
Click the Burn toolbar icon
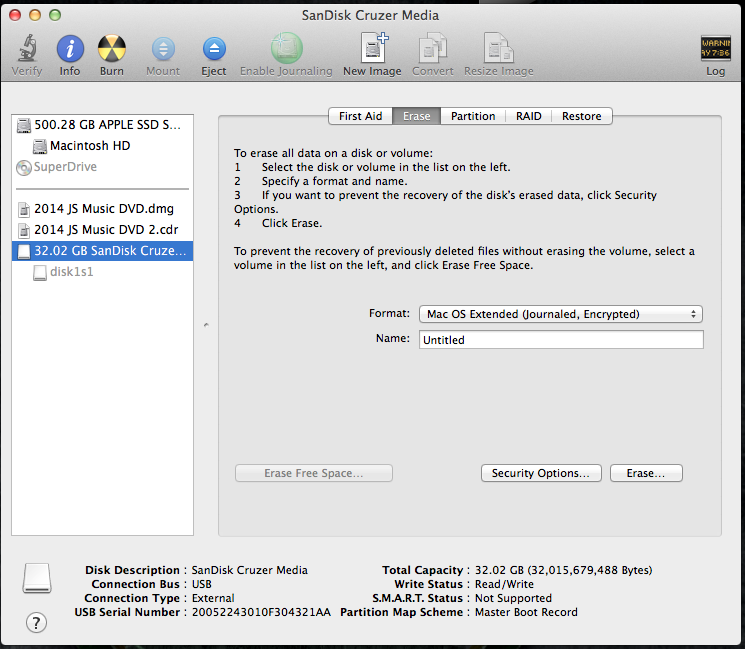pos(112,48)
